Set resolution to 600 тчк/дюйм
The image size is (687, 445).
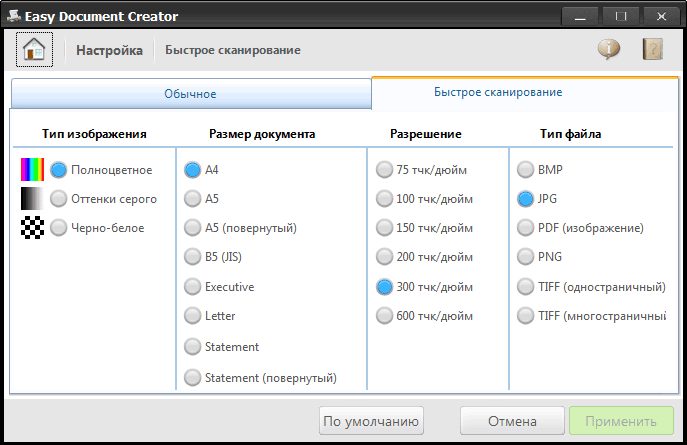pos(384,316)
